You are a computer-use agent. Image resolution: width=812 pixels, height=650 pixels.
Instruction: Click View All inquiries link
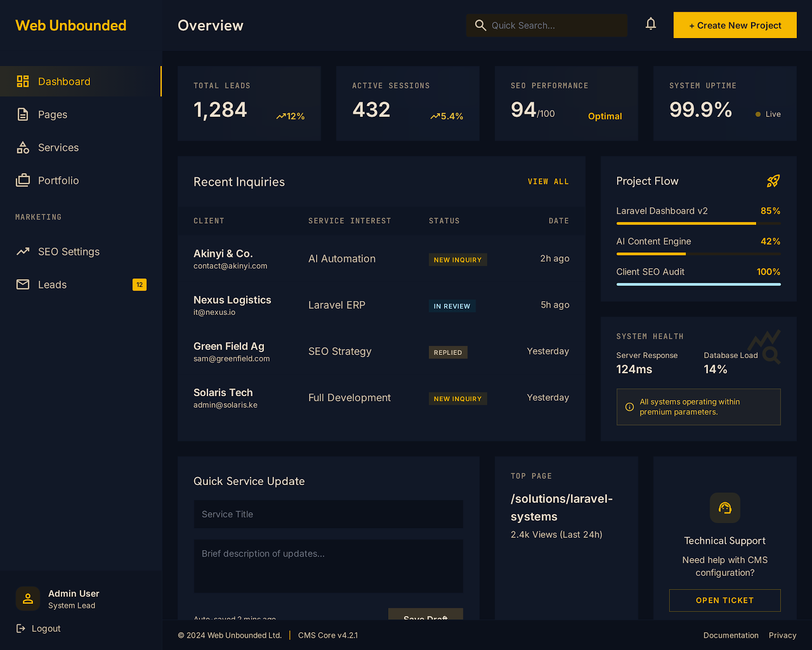(x=548, y=182)
